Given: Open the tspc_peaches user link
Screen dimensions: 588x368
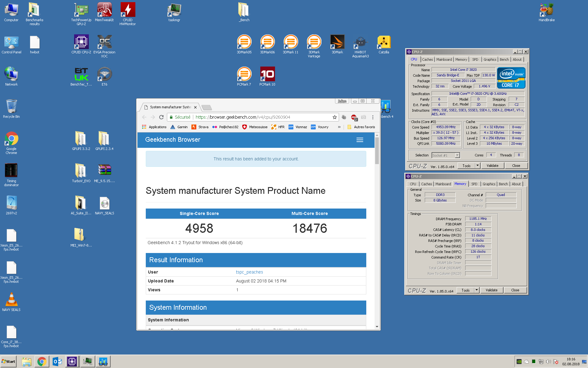Looking at the screenshot, I should coord(249,272).
